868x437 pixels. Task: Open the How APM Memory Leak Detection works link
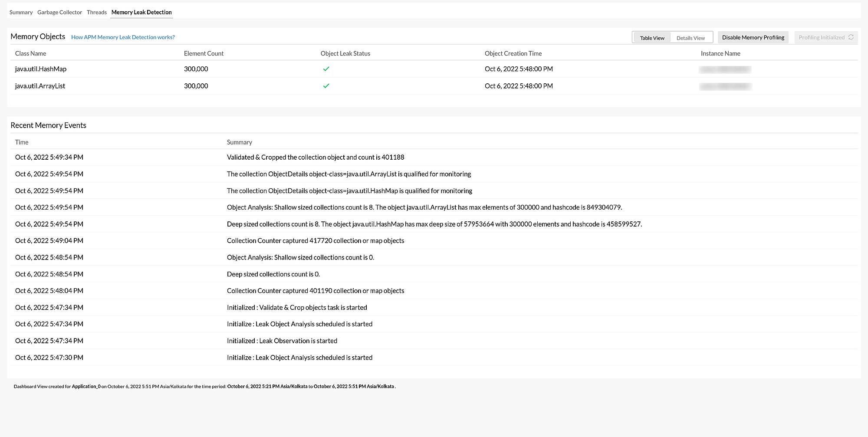click(x=123, y=37)
